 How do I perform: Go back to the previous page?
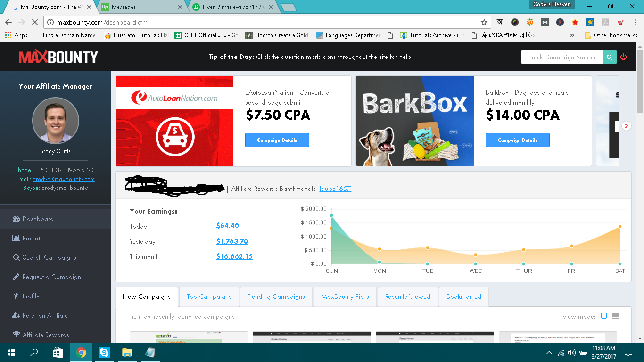8,22
